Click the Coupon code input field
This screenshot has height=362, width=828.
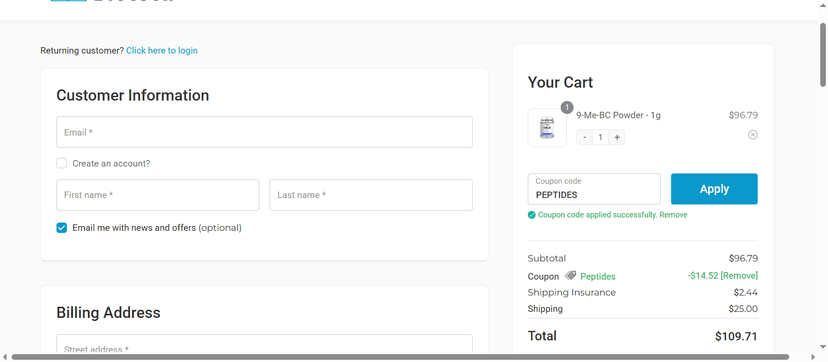(594, 189)
